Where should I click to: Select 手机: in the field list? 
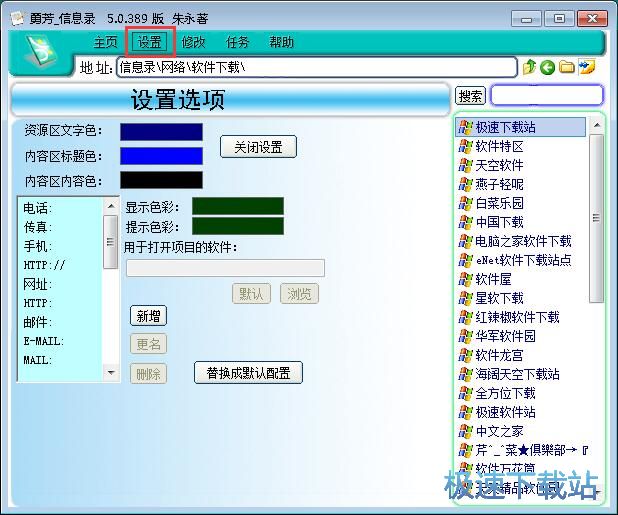coord(37,246)
